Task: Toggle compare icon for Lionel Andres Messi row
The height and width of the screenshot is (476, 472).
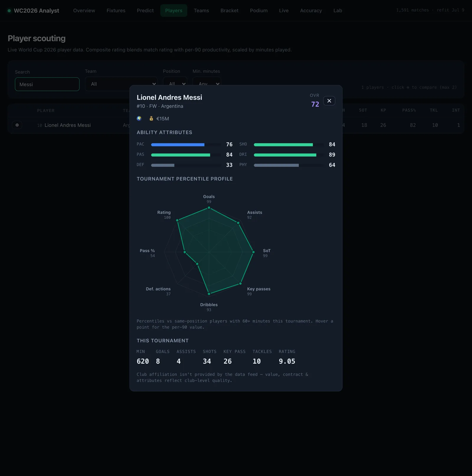Action: [x=17, y=125]
